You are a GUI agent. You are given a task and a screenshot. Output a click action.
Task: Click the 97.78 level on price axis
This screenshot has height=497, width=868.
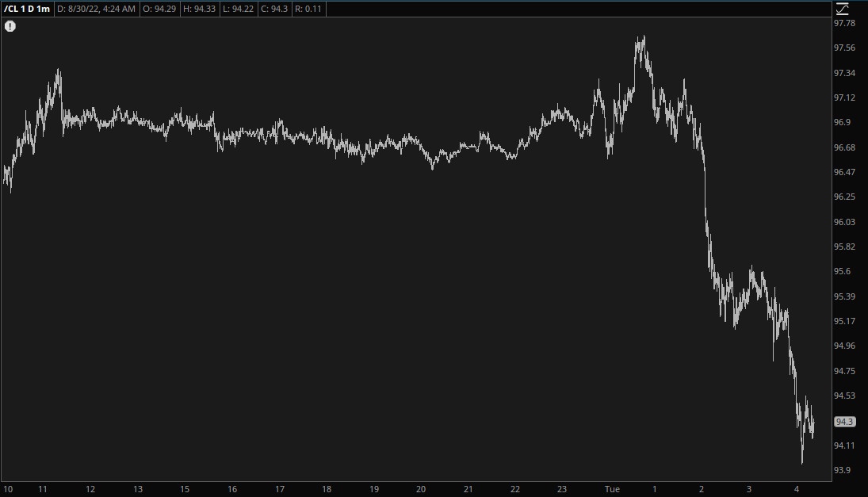[844, 23]
